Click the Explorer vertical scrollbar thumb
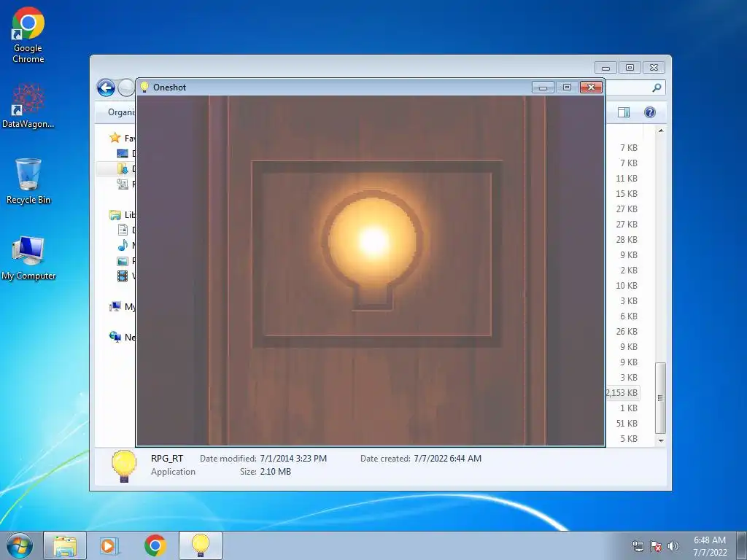This screenshot has height=560, width=747. 660,398
